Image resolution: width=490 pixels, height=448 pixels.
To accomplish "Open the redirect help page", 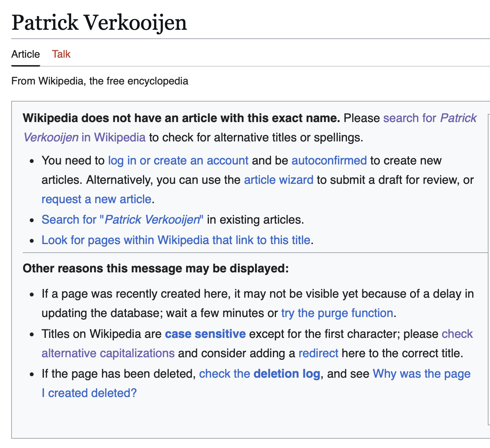I will pyautogui.click(x=318, y=353).
